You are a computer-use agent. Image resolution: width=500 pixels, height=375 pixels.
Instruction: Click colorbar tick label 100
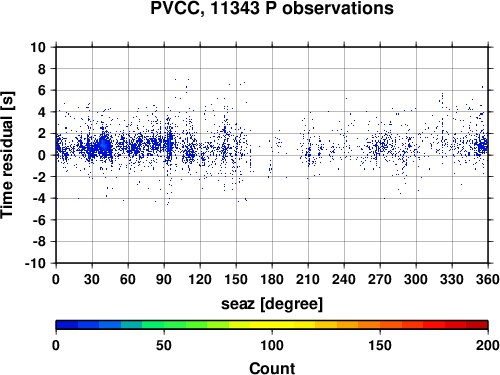tap(272, 345)
